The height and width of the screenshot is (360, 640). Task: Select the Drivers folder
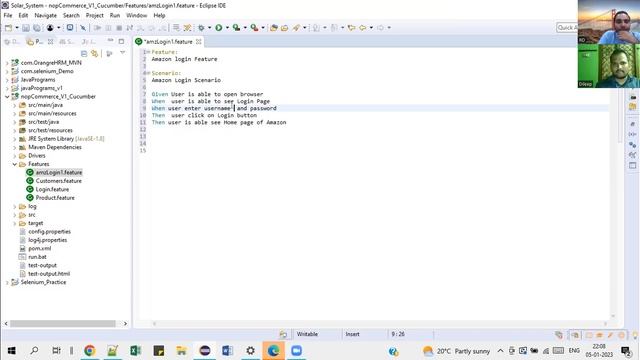pos(37,156)
